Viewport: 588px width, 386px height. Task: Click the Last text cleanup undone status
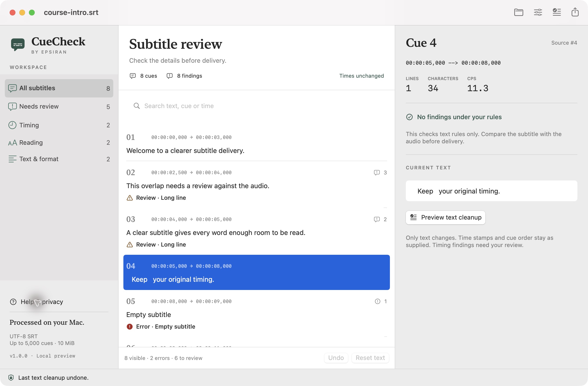pos(53,378)
